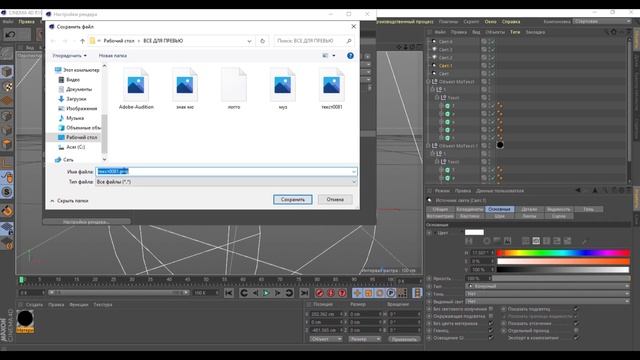
Task: Select the текст0081 file thumbnail
Action: (x=332, y=89)
